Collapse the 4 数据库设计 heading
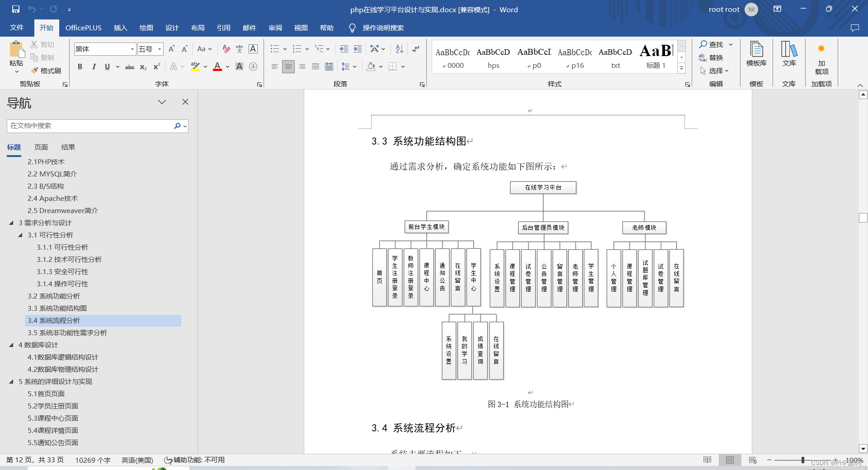This screenshot has height=470, width=868. point(11,345)
